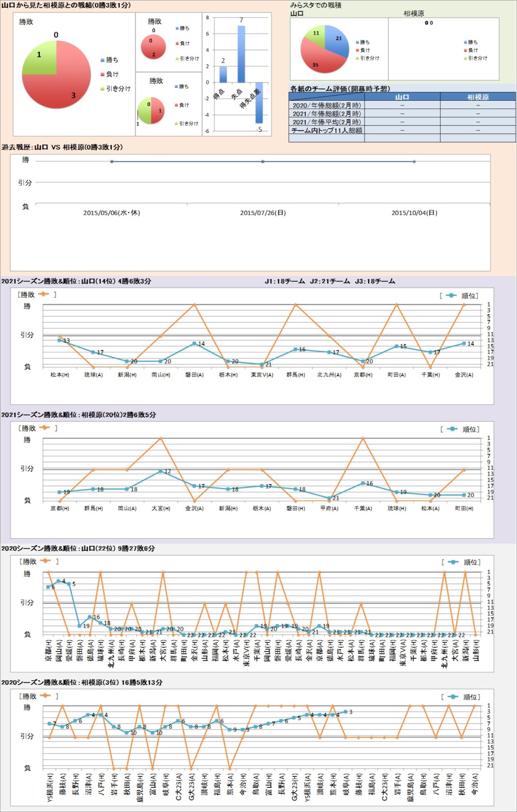This screenshot has height=812, width=517.
Task: Click the 順位 legend marker in the 2021 山口 chart
Action: [x=451, y=295]
